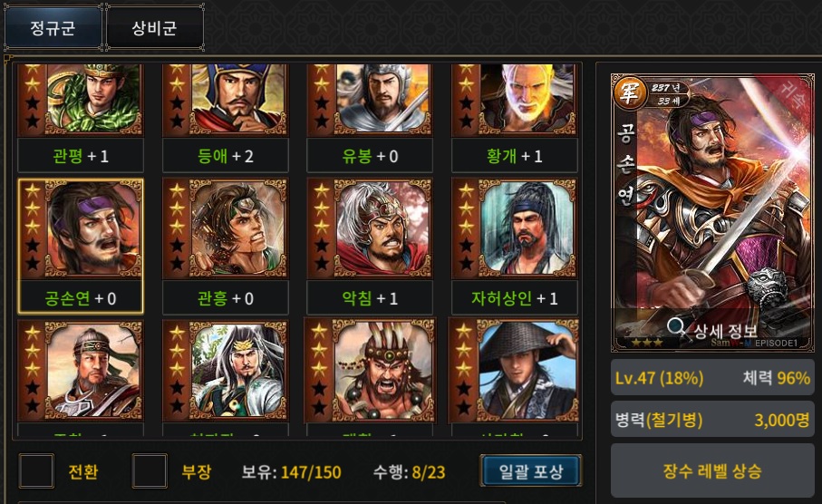Select the feathered-headdress warrior portrait
Screen dimensions: 822x504
click(x=370, y=372)
